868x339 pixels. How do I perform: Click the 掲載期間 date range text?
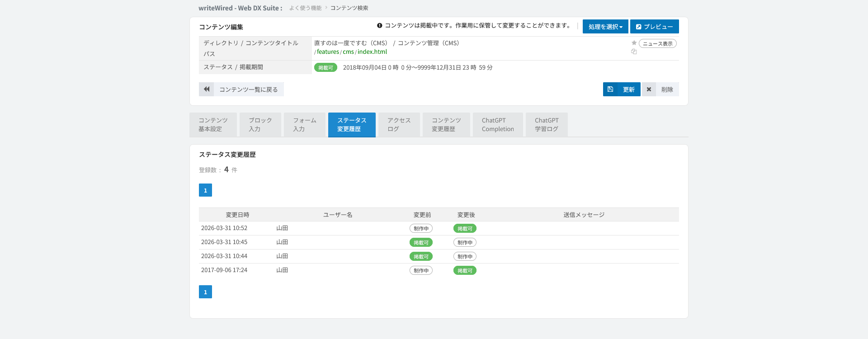pyautogui.click(x=418, y=68)
